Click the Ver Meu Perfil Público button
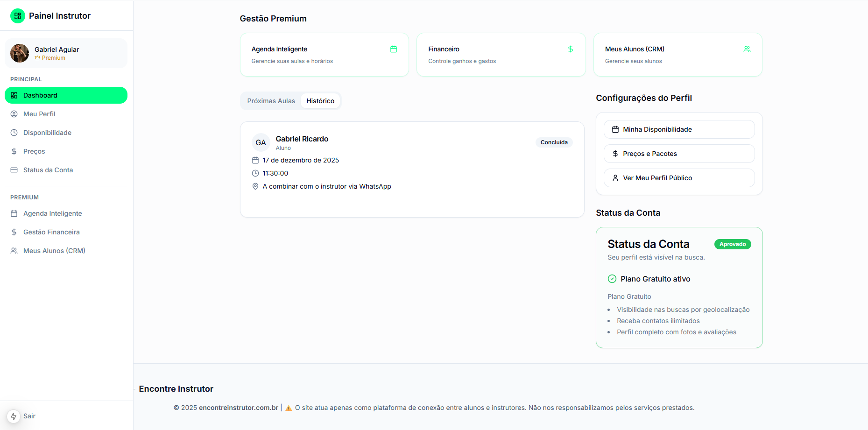 coord(679,178)
